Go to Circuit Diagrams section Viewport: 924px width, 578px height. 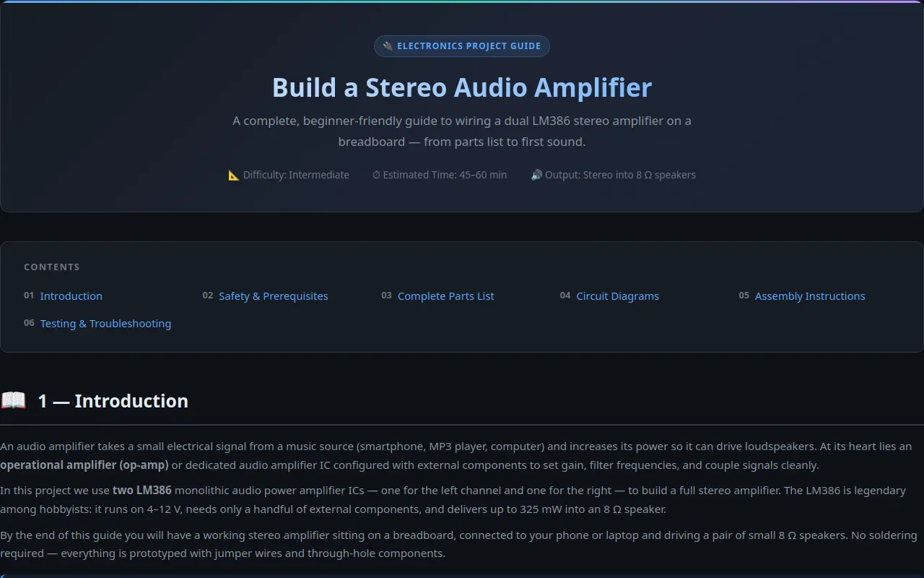click(x=617, y=296)
